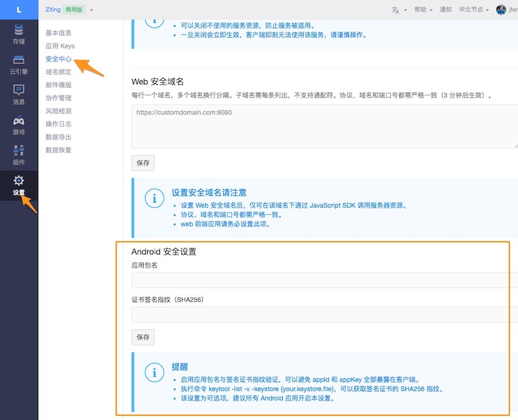Click the language switcher icon in top bar
518x420 pixels.
point(396,10)
